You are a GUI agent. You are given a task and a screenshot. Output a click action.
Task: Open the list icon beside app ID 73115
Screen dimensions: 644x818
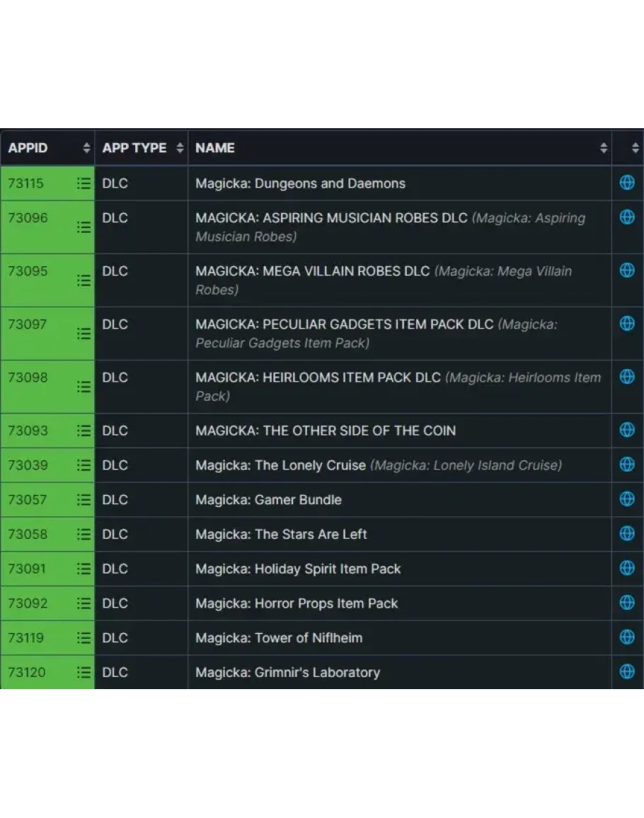pyautogui.click(x=84, y=183)
